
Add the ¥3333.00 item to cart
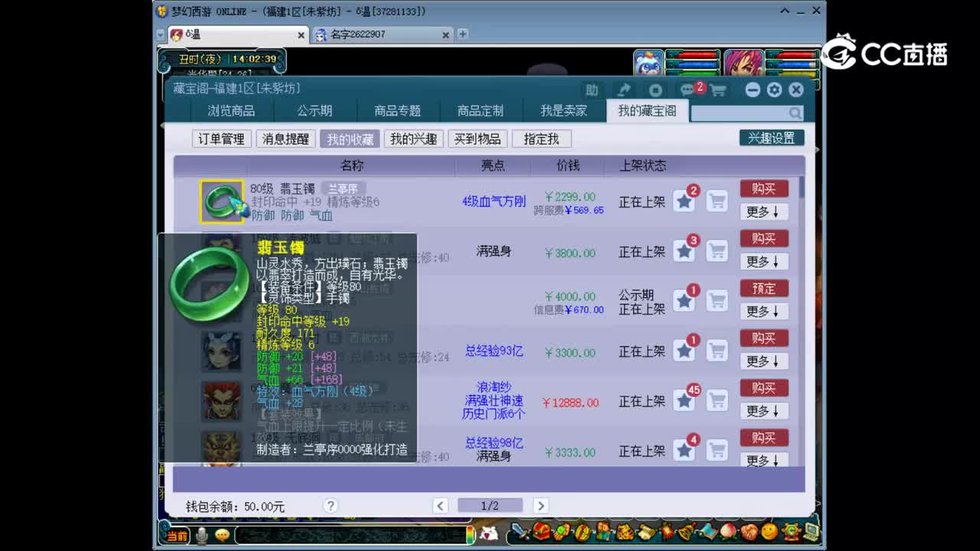717,450
